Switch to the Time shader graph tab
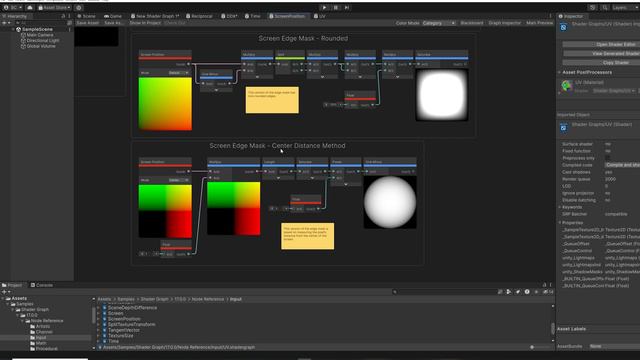The height and width of the screenshot is (360, 640). (x=253, y=16)
